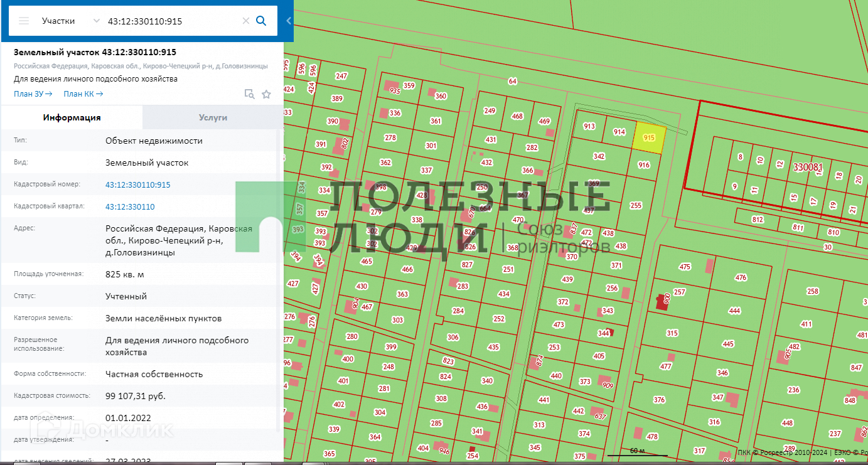Switch to the Информация tab
Viewport: 868px width, 465px height.
72,117
